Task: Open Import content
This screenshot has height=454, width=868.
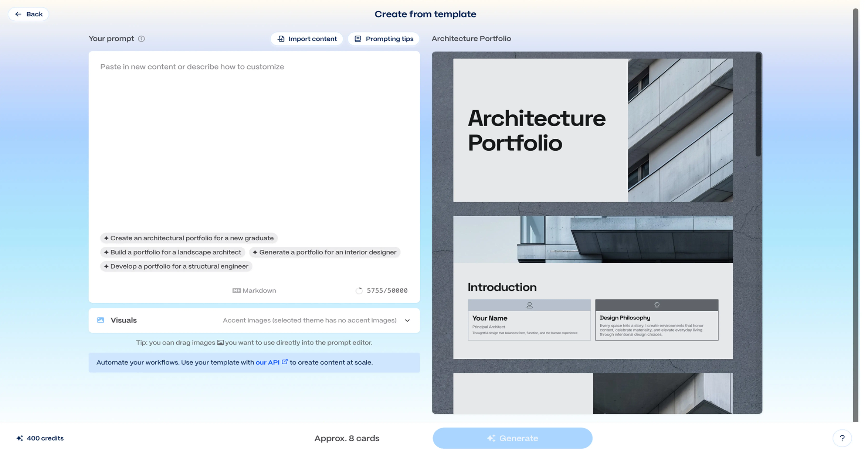Action: 307,39
